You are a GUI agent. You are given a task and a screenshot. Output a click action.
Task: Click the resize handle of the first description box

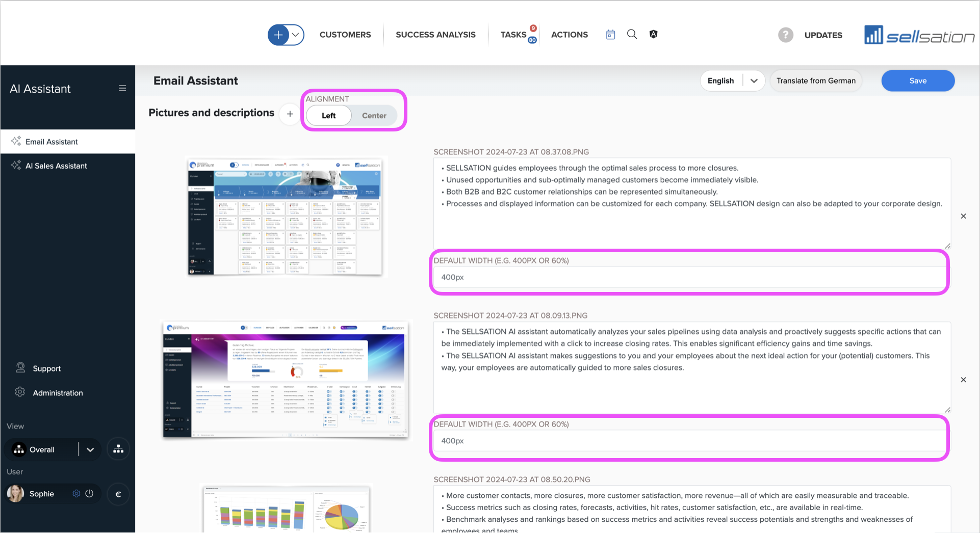(947, 246)
